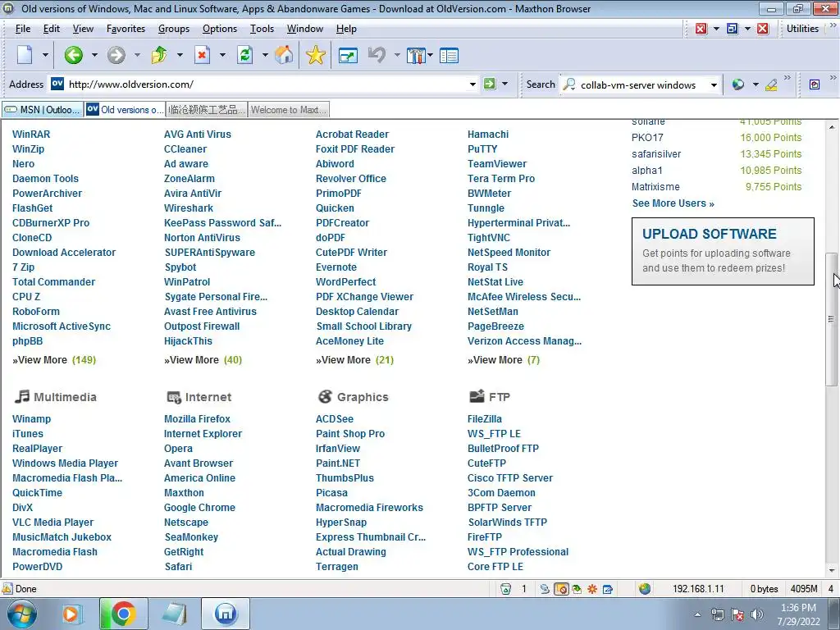Click into the search text field
Viewport: 840px width, 630px height.
pyautogui.click(x=641, y=84)
